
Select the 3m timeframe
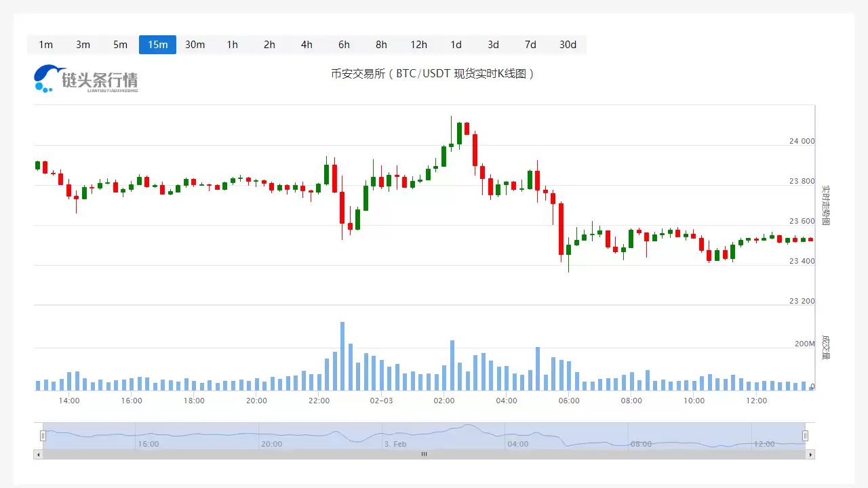(83, 45)
